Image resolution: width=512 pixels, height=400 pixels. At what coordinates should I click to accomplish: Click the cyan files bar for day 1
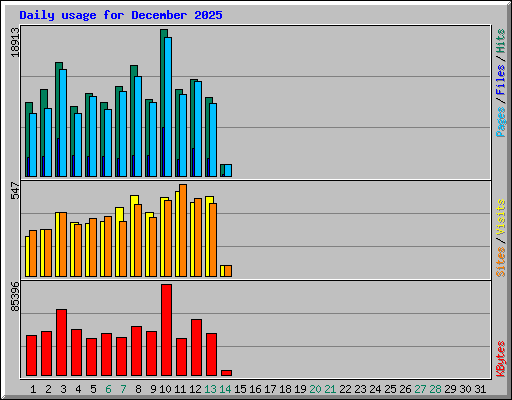coord(33,145)
